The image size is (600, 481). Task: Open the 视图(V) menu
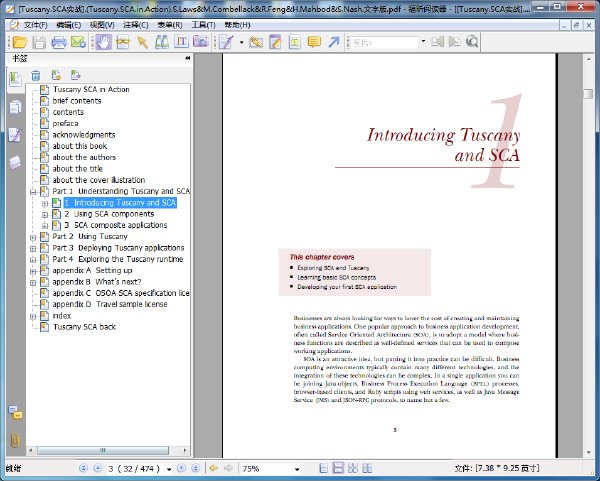click(102, 25)
